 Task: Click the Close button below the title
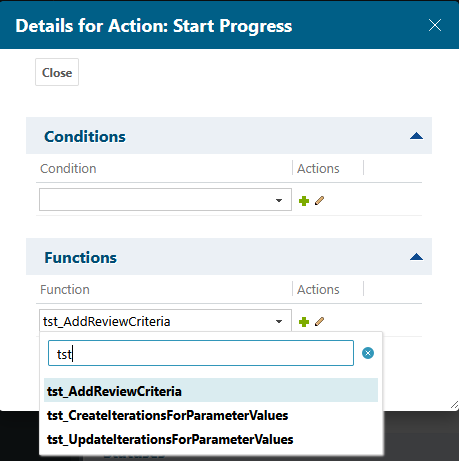click(57, 72)
